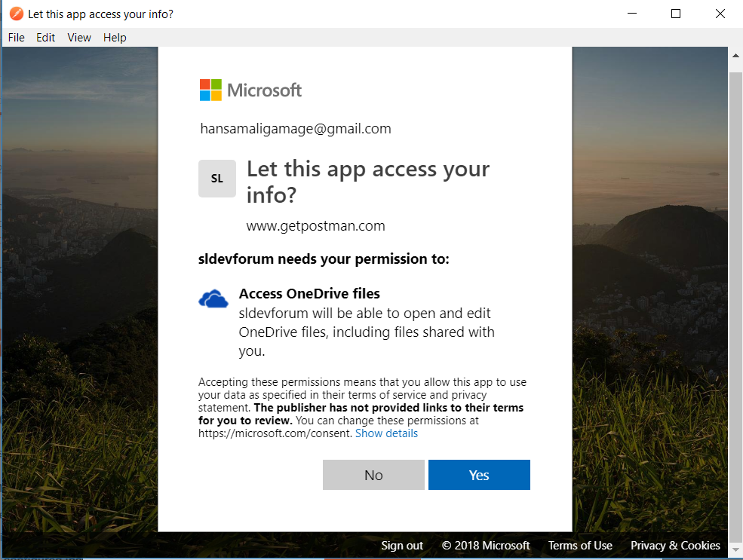Open the View menu
This screenshot has height=560, width=743.
(79, 38)
